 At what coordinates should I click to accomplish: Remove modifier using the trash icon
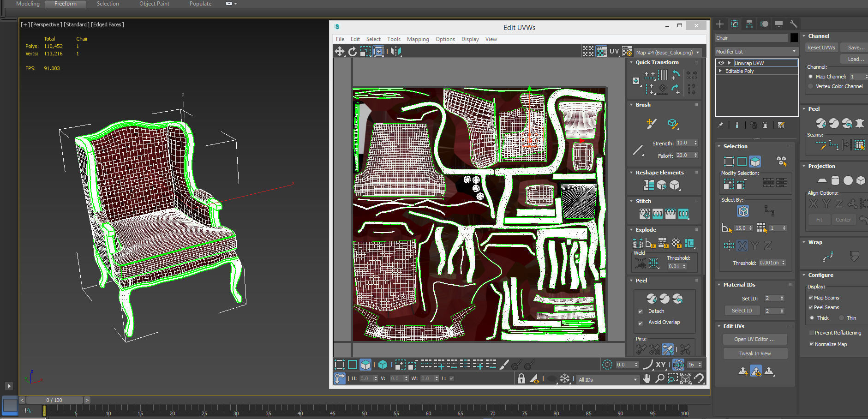click(765, 125)
